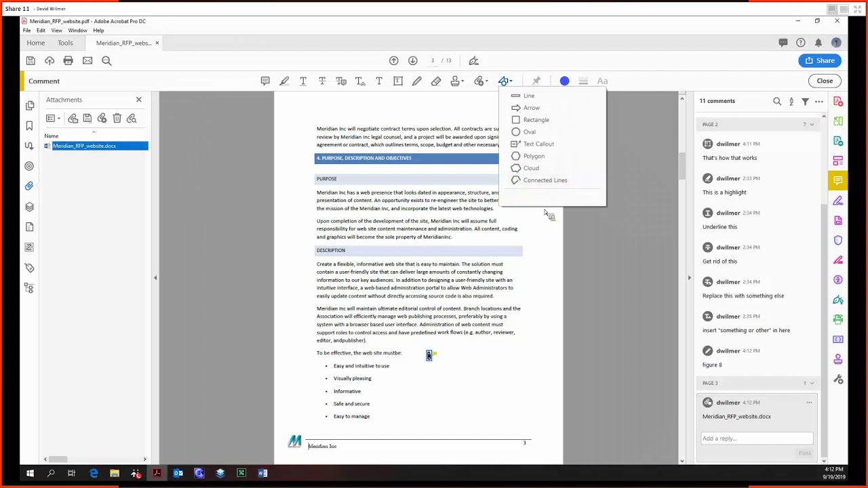Click the search attachments icon
Viewport: 868px width, 488px height.
[132, 119]
